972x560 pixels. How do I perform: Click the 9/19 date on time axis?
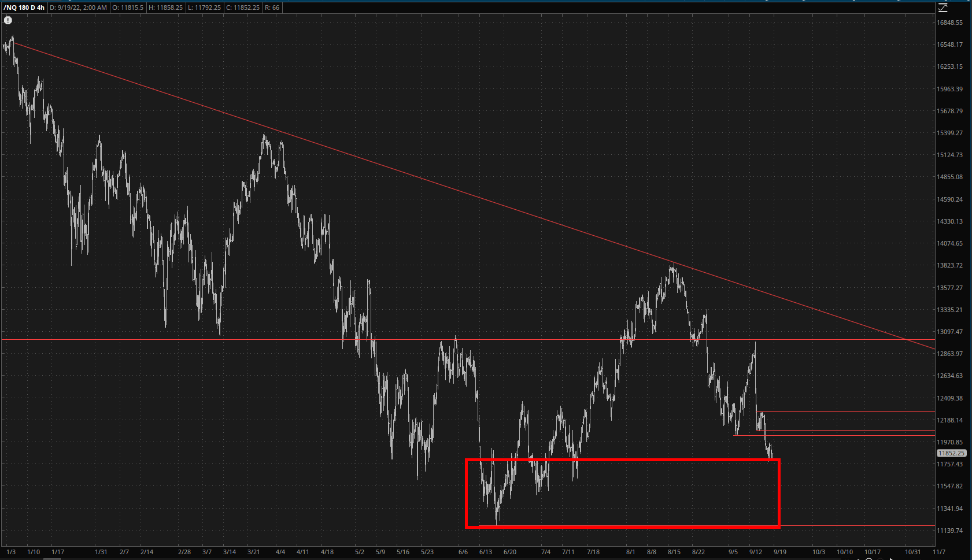[x=779, y=552]
